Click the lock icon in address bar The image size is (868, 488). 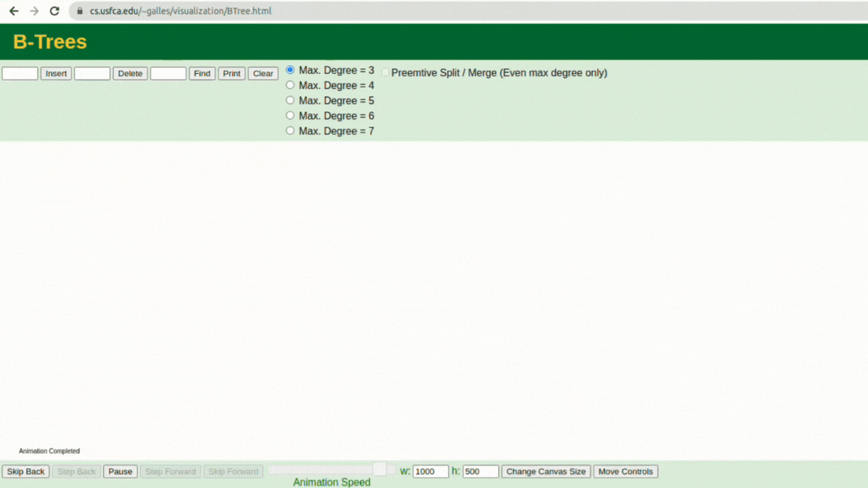click(x=80, y=11)
